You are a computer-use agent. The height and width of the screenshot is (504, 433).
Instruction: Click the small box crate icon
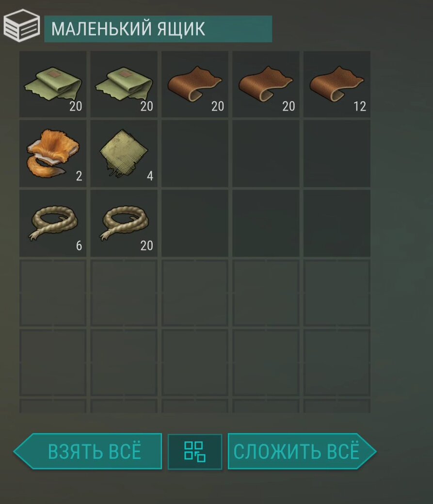(x=22, y=25)
